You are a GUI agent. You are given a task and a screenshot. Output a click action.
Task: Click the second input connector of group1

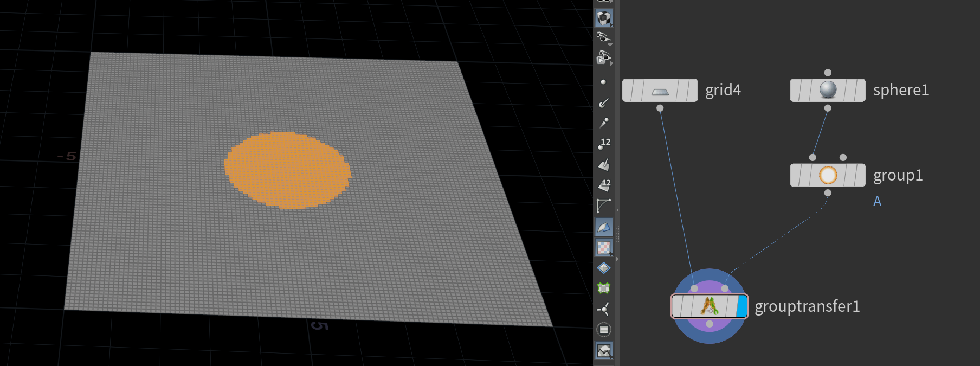coord(843,157)
